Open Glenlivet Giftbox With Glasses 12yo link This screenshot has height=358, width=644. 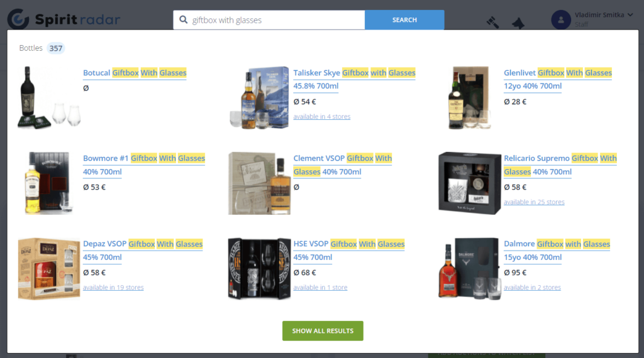[x=558, y=79]
